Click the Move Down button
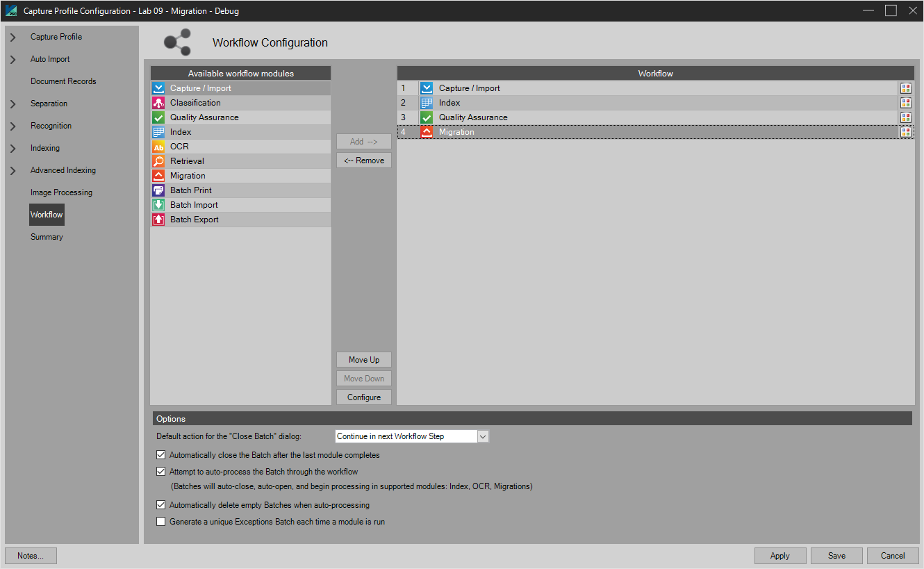Screen dimensions: 924x569 tap(364, 379)
